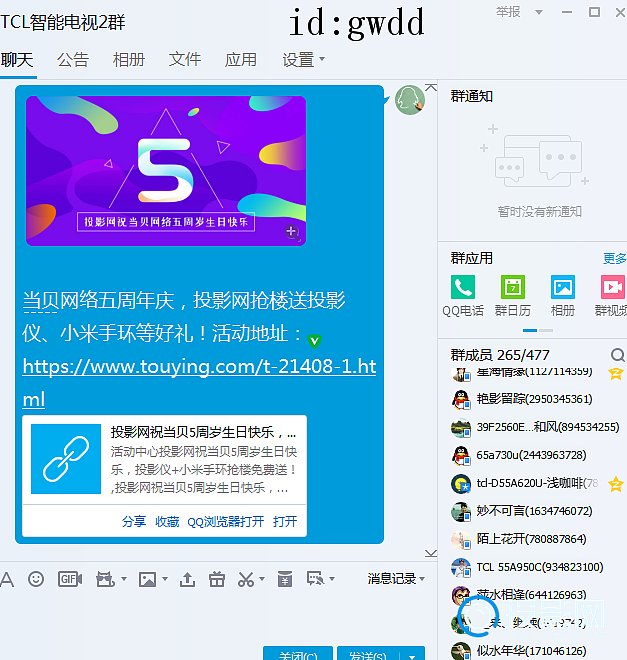This screenshot has width=627, height=660.
Task: Expand the chat bubble pencil dropdown arrow
Action: coord(332,579)
